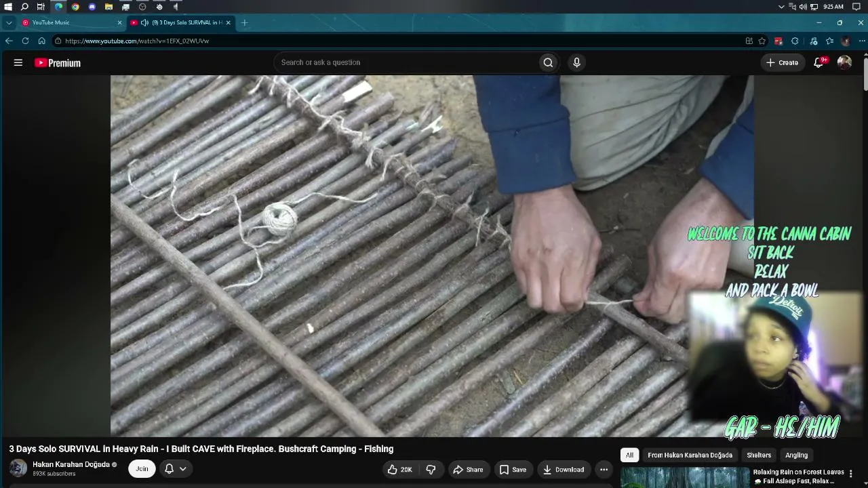
Task: Open the Windows action center icon
Action: 856,7
